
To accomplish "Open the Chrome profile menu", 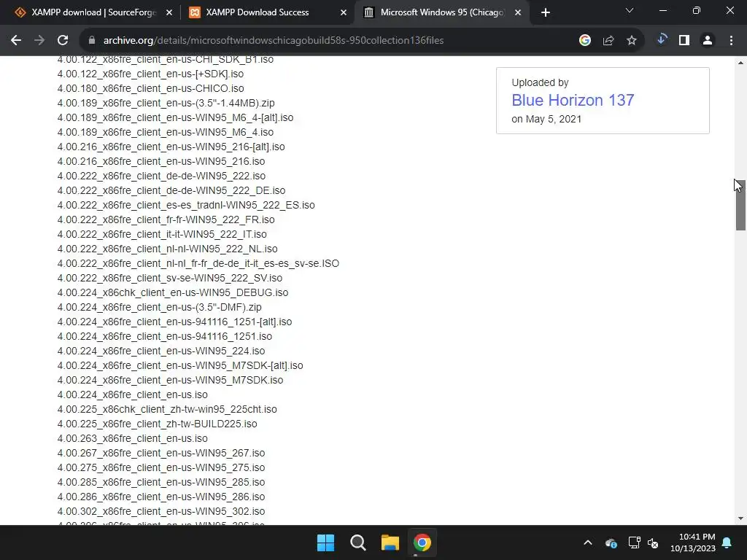I will [x=708, y=41].
